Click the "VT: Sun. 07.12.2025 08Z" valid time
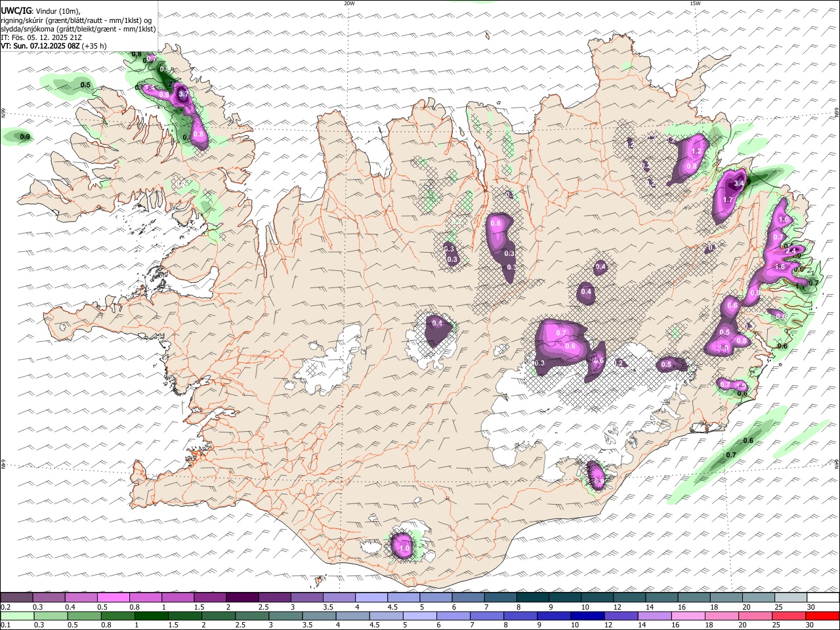 tap(40, 46)
